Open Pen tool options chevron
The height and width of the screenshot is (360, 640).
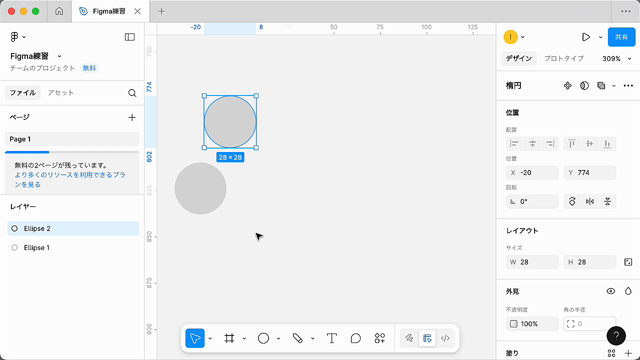tap(312, 338)
